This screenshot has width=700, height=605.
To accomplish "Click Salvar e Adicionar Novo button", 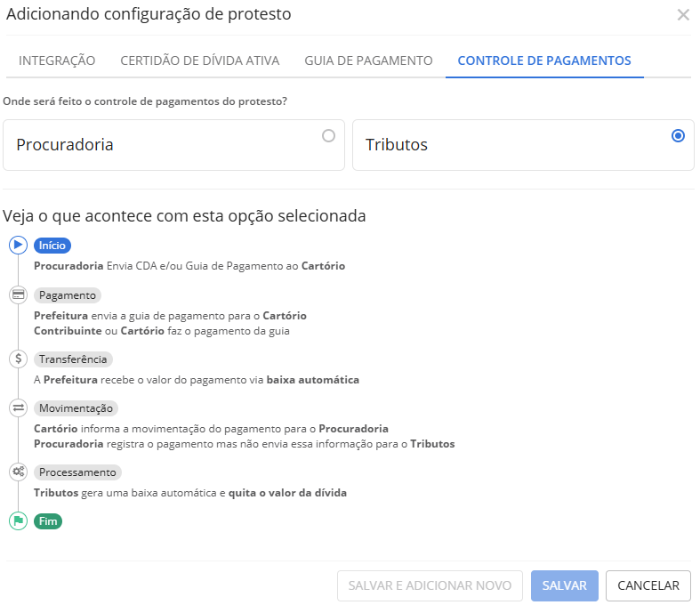I will click(x=430, y=585).
